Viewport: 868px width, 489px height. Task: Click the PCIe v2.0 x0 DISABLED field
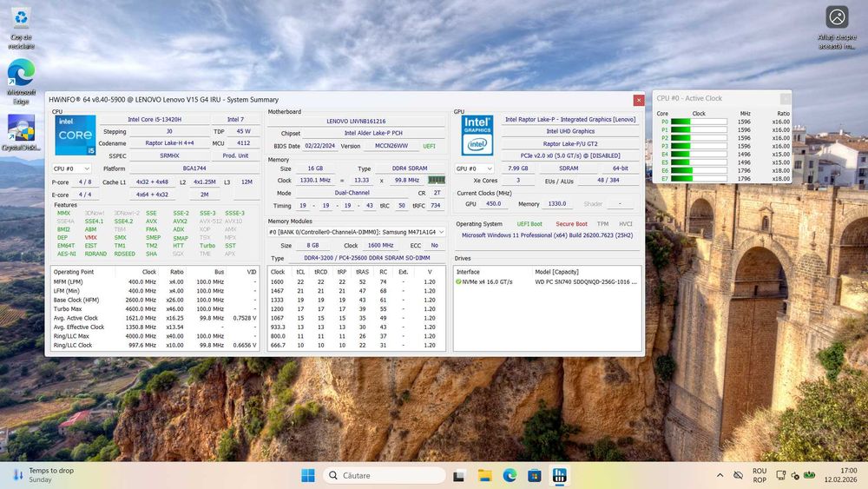click(570, 155)
